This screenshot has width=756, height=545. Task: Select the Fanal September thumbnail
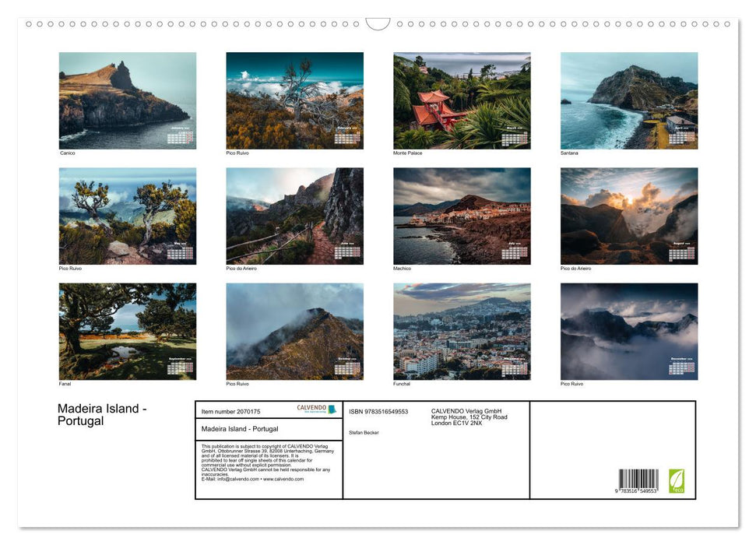128,331
